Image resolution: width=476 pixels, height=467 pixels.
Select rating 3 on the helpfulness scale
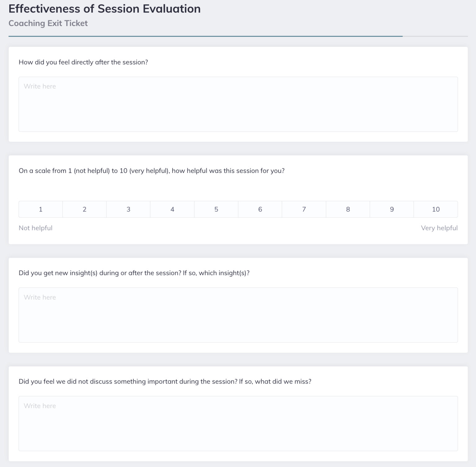pyautogui.click(x=128, y=209)
